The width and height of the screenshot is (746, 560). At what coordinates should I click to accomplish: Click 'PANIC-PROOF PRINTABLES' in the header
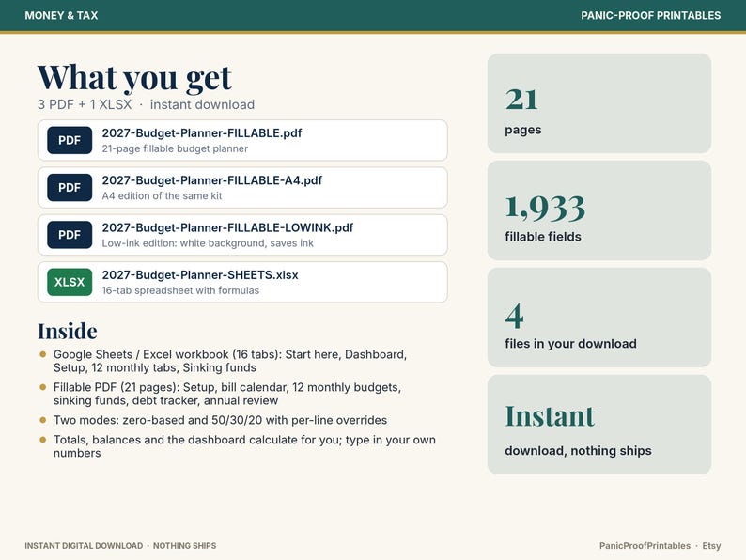(x=651, y=15)
